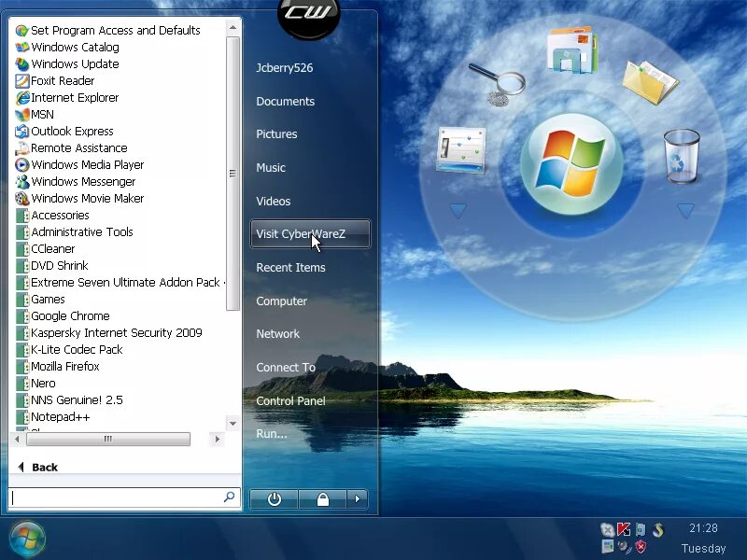747x560 pixels.
Task: Open Music from start menu
Action: click(x=271, y=168)
